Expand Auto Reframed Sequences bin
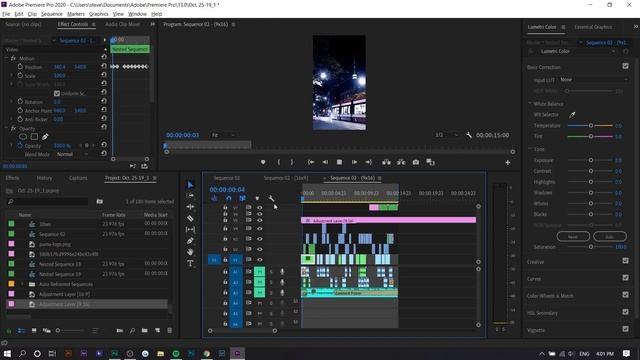 click(x=22, y=284)
